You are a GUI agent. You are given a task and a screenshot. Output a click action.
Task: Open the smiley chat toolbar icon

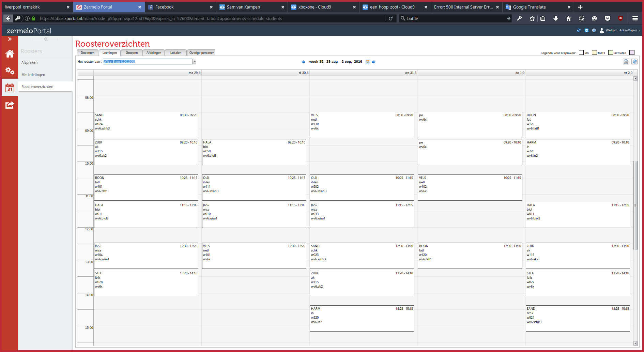595,18
